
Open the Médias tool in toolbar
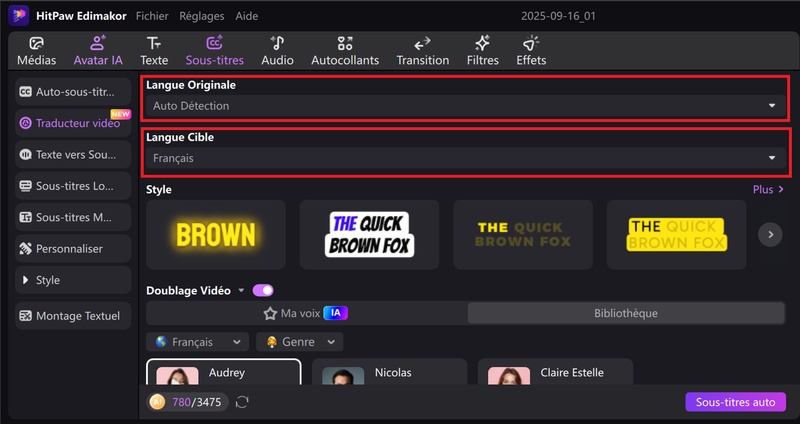click(36, 51)
